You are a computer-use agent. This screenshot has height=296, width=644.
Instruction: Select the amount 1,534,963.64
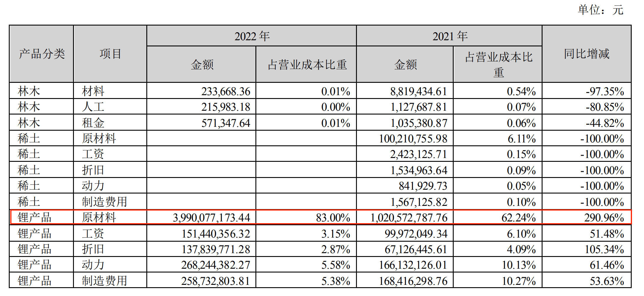point(418,170)
